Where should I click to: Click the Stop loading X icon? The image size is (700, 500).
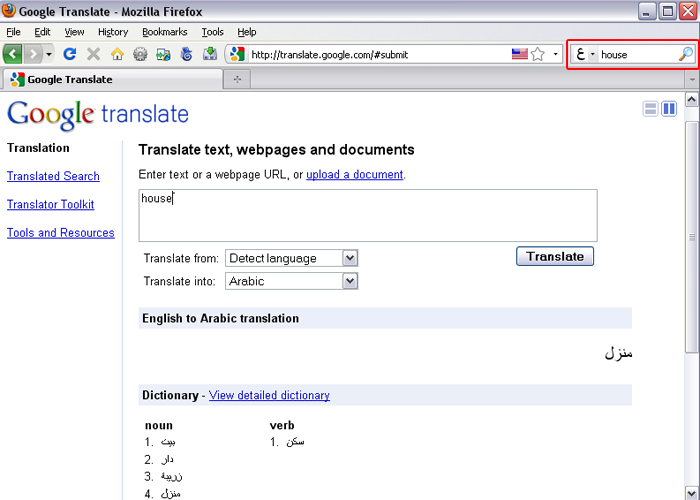(x=93, y=54)
